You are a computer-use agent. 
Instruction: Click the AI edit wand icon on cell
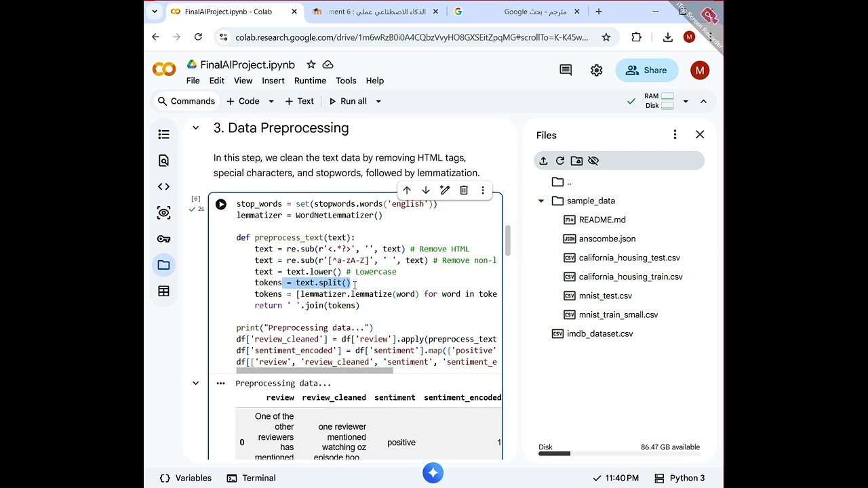(x=445, y=190)
